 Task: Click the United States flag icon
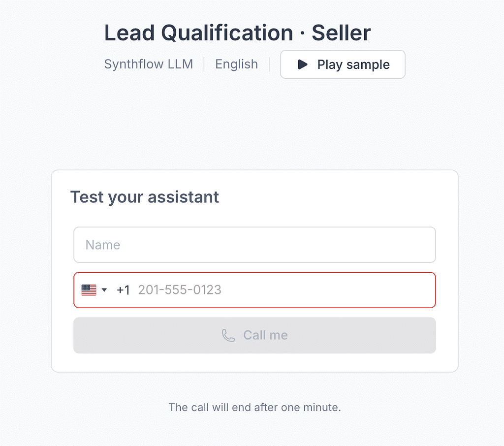pos(89,290)
